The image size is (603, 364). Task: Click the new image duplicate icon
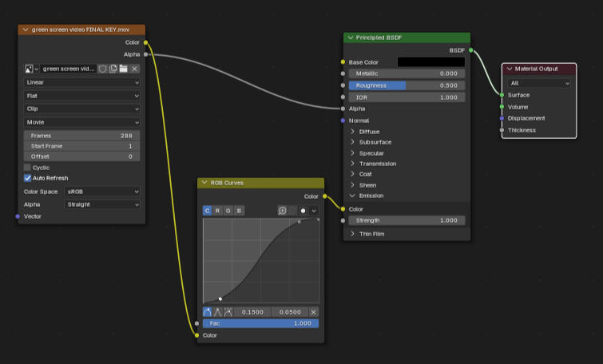[x=113, y=69]
